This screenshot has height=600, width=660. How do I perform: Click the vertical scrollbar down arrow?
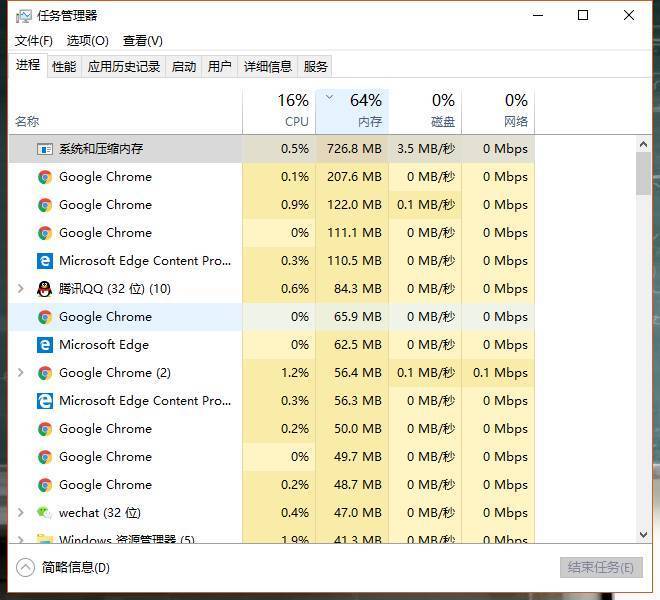tap(643, 535)
